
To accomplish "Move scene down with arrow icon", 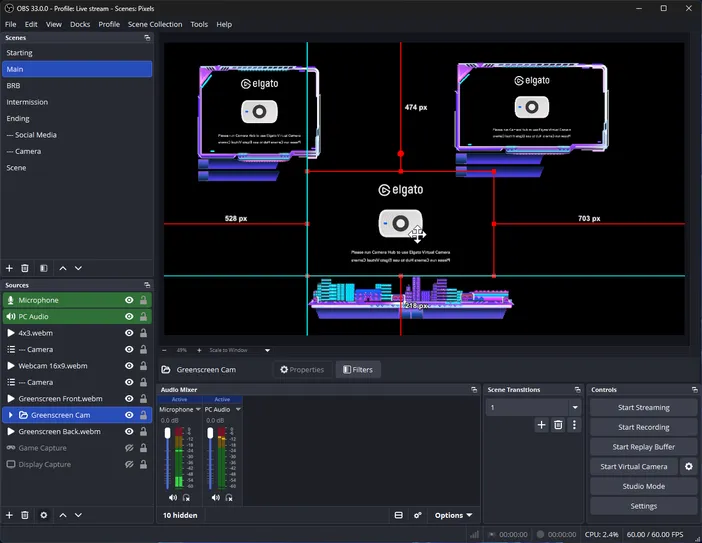I will (78, 268).
